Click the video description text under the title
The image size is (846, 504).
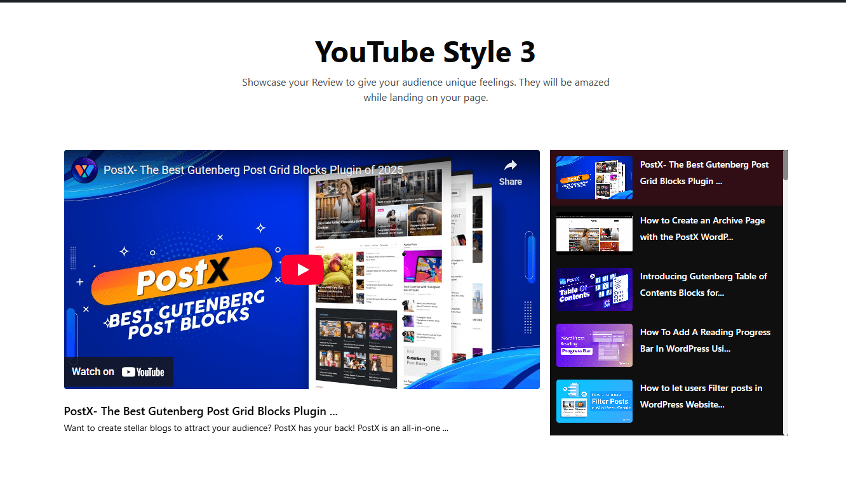click(256, 428)
